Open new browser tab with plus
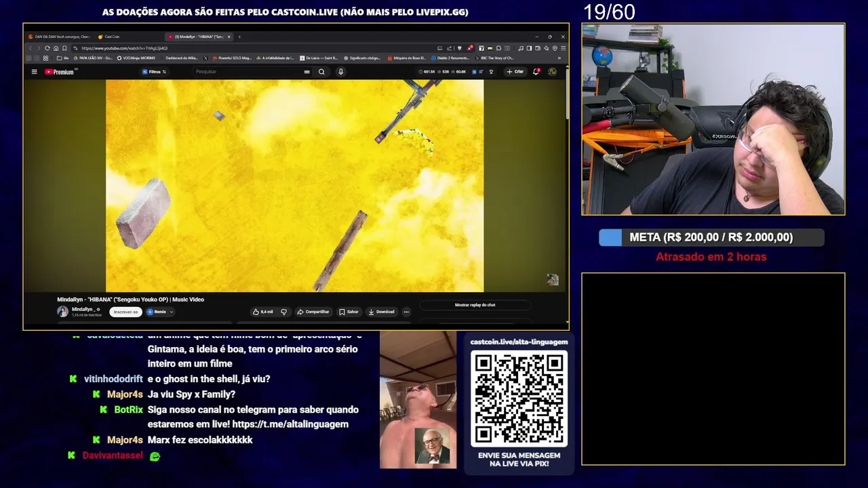868x488 pixels. (x=239, y=37)
